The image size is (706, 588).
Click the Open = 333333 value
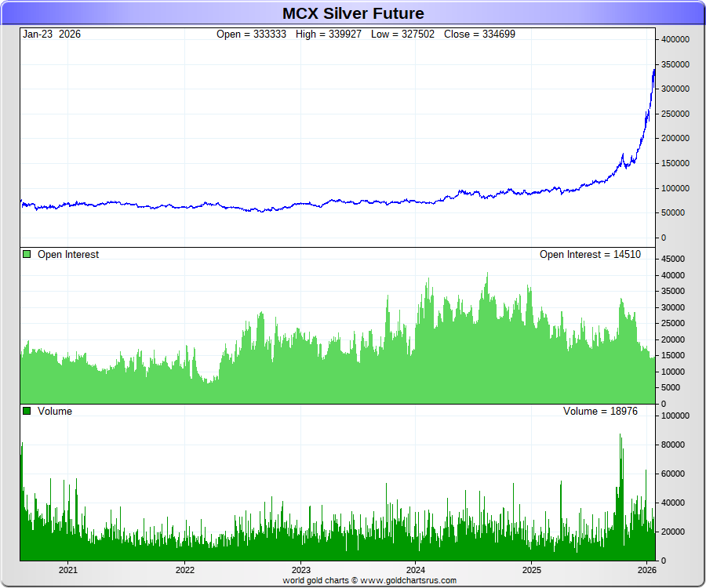[x=251, y=34]
